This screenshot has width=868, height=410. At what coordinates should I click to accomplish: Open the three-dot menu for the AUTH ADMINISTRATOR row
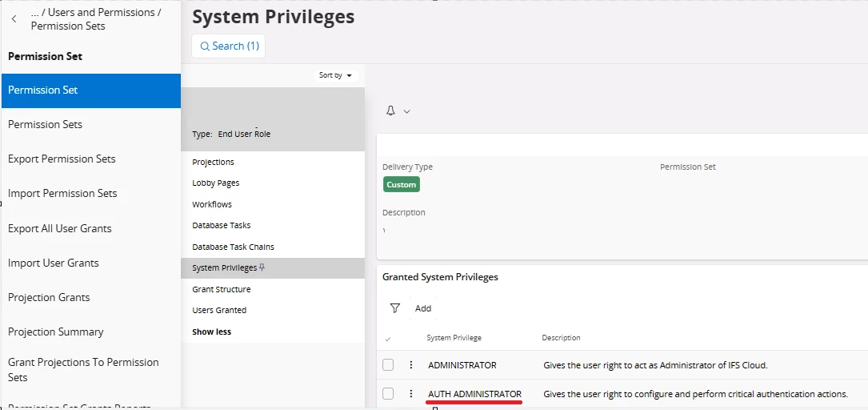(x=411, y=394)
